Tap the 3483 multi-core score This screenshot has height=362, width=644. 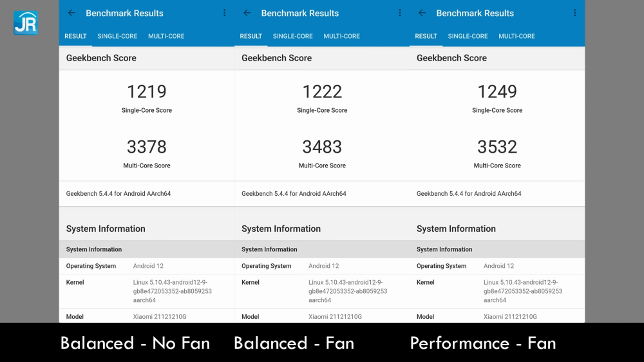tap(322, 147)
